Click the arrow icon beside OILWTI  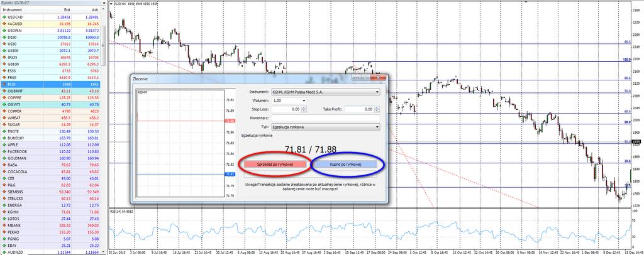4,104
